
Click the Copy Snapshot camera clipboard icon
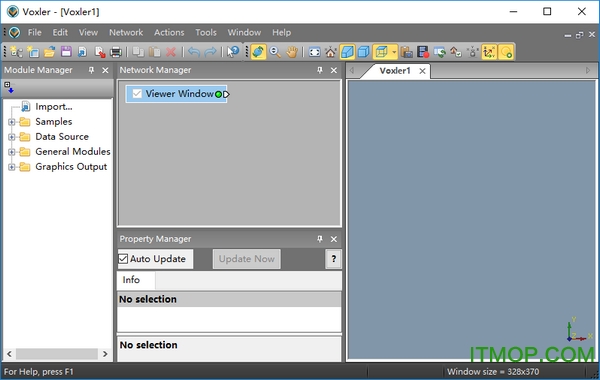(406, 52)
